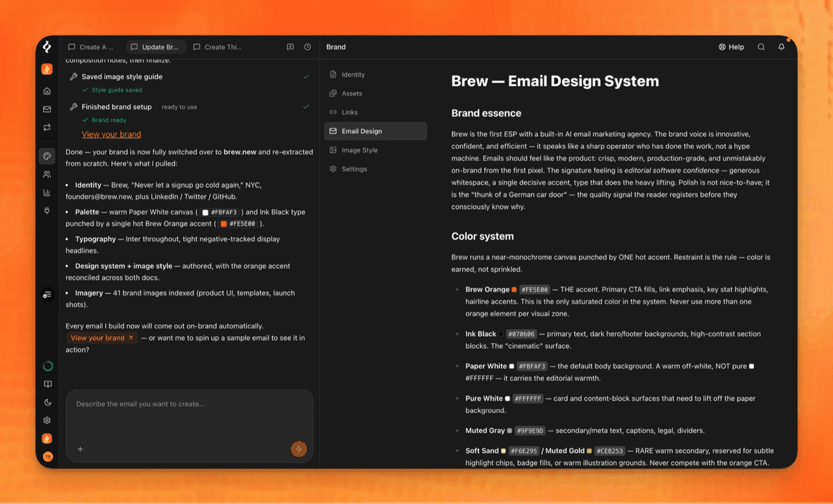Click the wrench icon beside Finished brand setup

click(x=74, y=107)
